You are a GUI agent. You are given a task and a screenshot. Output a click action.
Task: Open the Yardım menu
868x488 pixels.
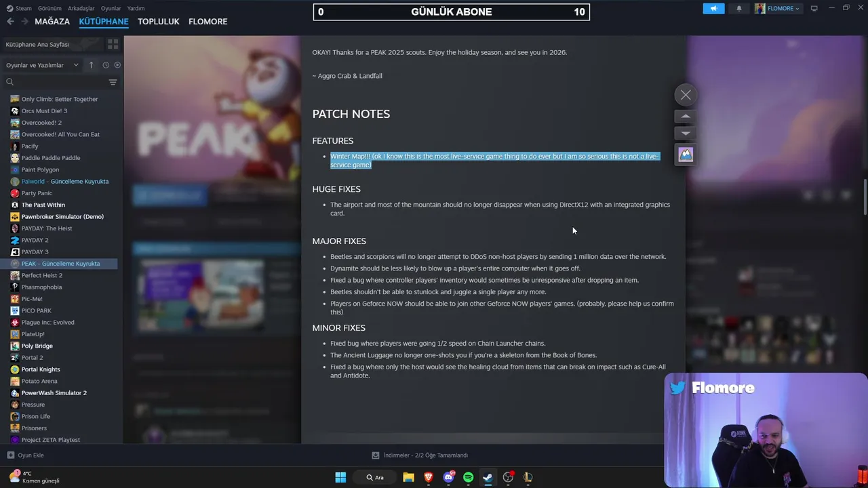click(x=136, y=8)
